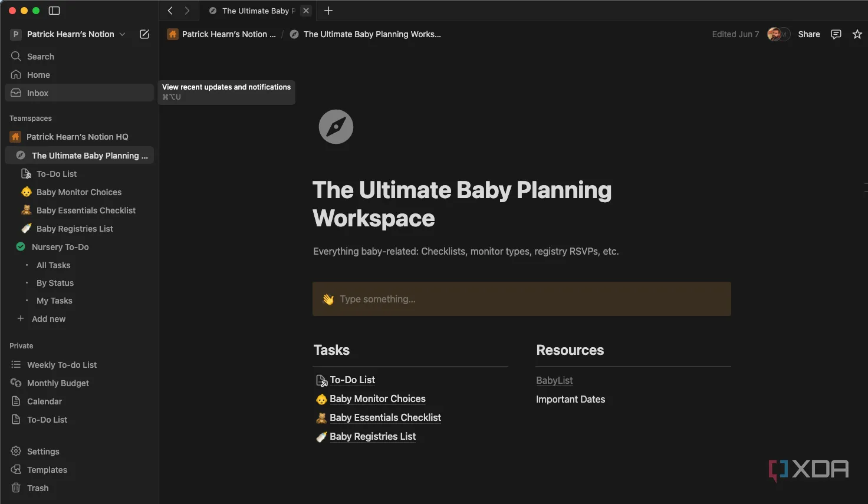Click the page description text
Image resolution: width=868 pixels, height=504 pixels.
click(x=466, y=252)
